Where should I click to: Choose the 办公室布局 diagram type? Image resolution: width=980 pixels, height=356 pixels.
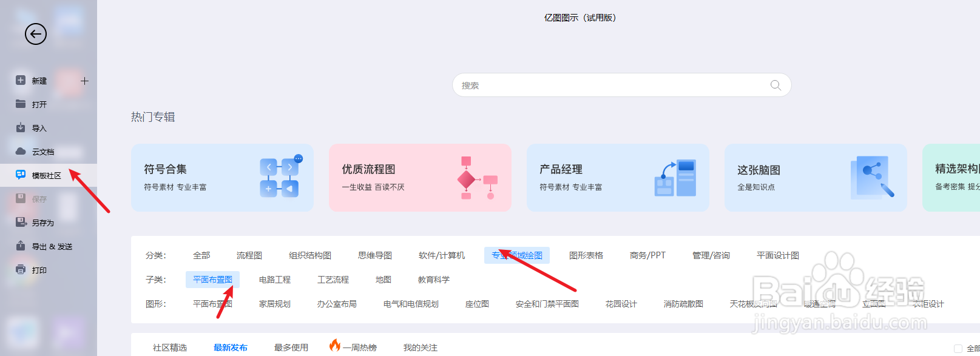(x=337, y=304)
